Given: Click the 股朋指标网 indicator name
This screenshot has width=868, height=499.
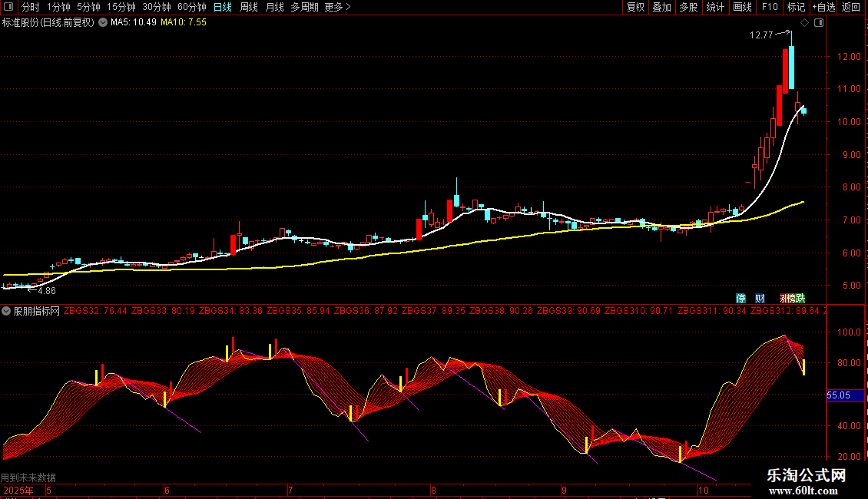Looking at the screenshot, I should pyautogui.click(x=37, y=311).
